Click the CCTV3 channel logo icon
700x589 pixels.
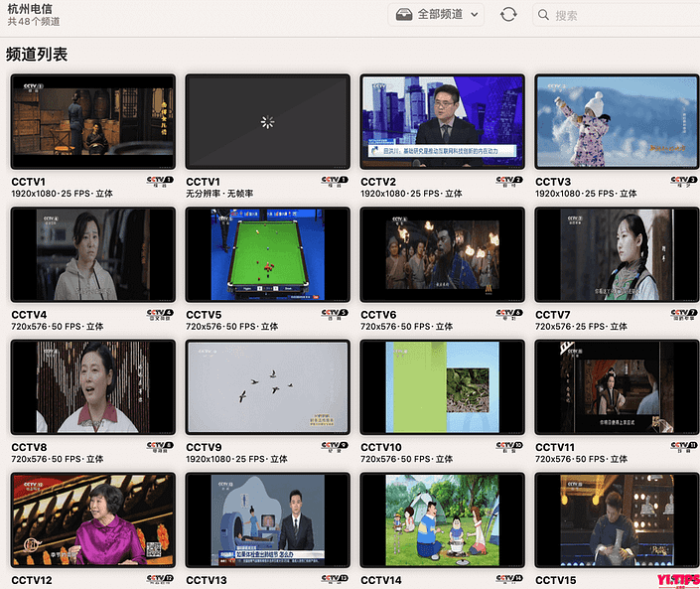[684, 182]
